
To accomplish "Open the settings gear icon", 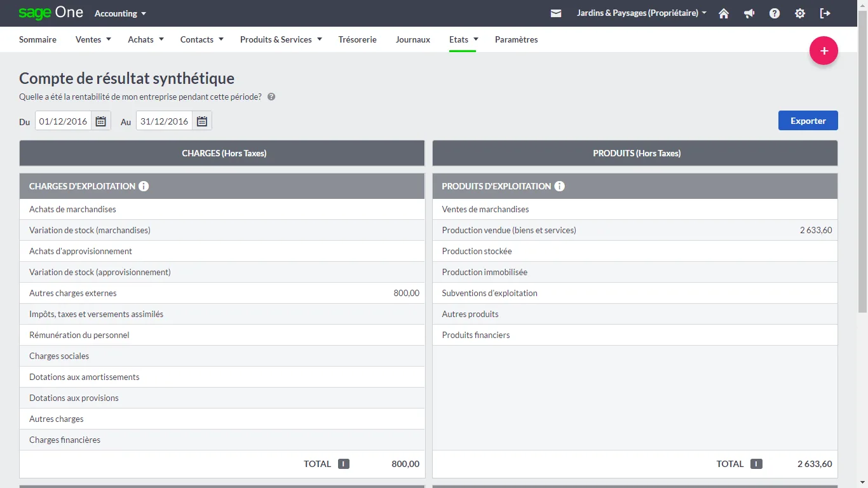I will pyautogui.click(x=800, y=13).
